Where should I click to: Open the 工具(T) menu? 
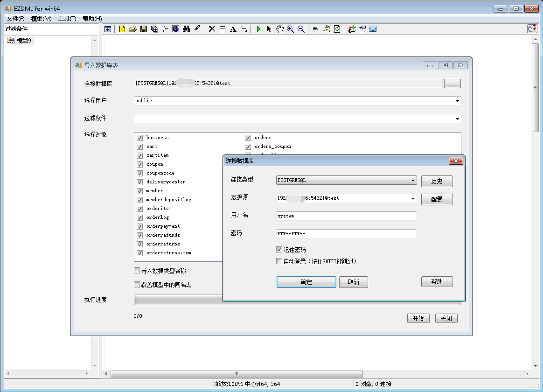click(67, 18)
